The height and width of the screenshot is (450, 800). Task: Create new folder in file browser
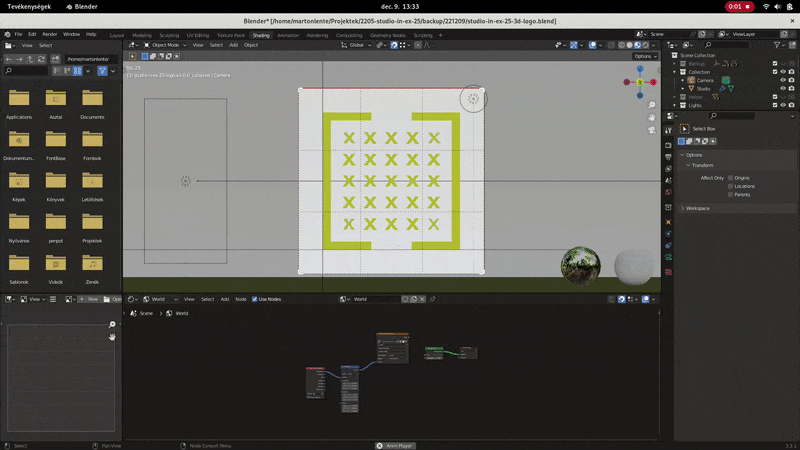[x=56, y=59]
